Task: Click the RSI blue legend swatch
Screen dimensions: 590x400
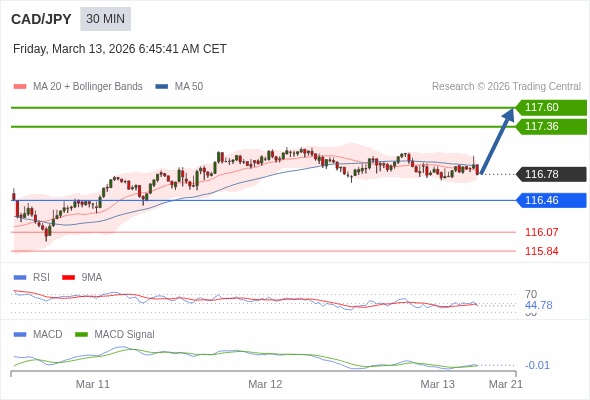Action: (20, 278)
